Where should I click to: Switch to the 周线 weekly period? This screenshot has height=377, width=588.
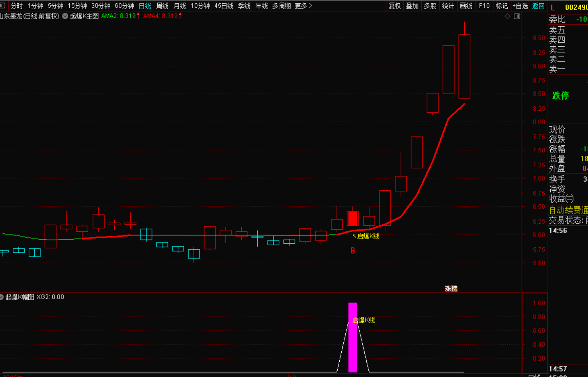point(162,6)
